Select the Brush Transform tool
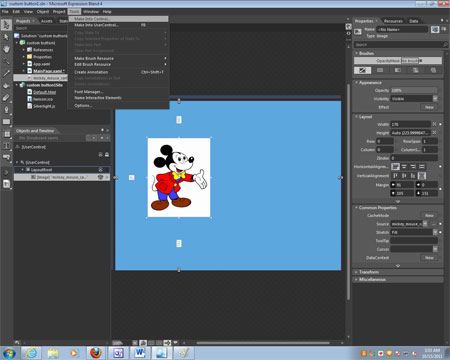 (x=6, y=97)
